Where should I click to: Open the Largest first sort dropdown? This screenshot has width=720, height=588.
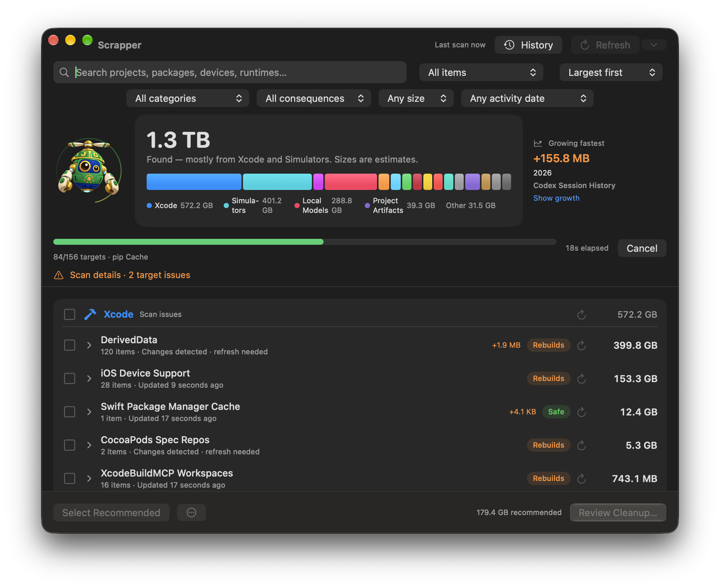(611, 73)
